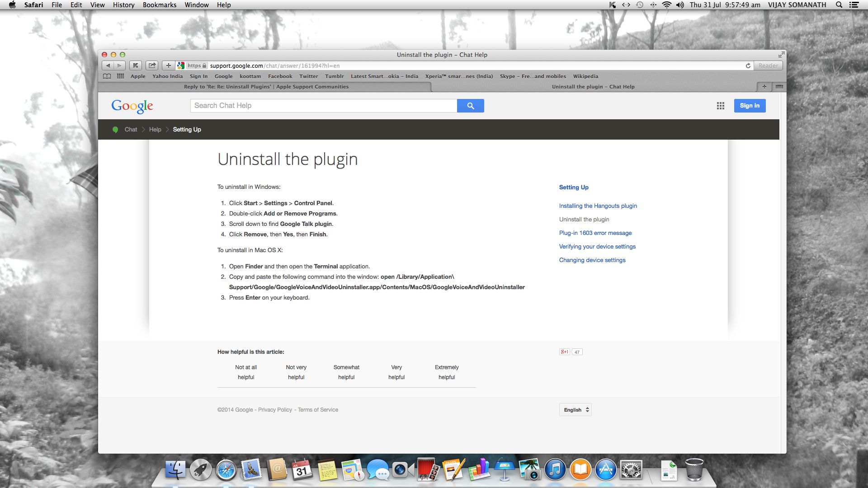
Task: Click the Sign in button
Action: (x=749, y=106)
